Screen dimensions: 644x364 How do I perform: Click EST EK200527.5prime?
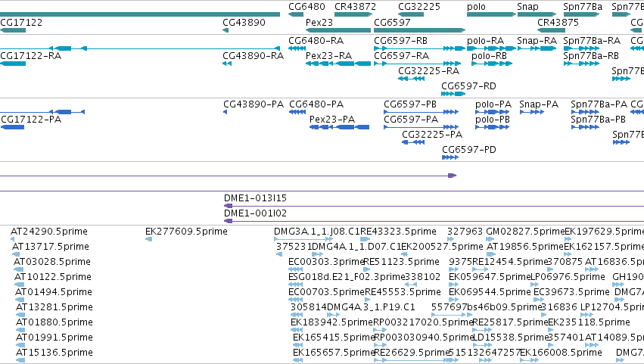tap(442, 247)
